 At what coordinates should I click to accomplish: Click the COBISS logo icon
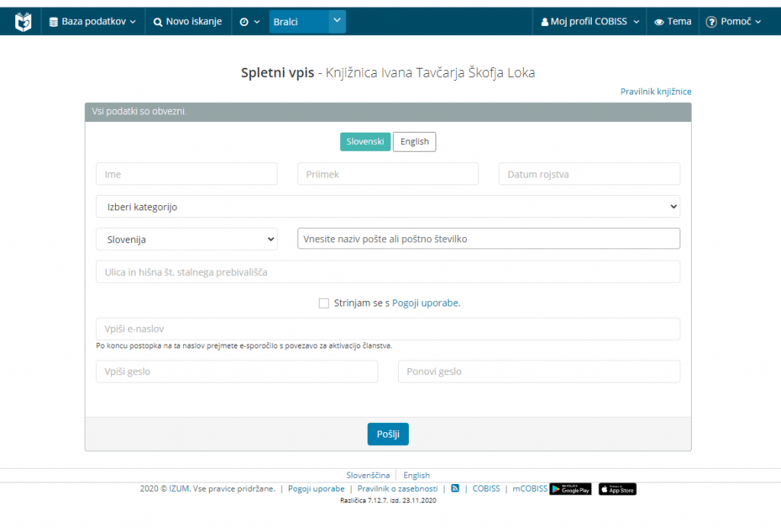[23, 21]
